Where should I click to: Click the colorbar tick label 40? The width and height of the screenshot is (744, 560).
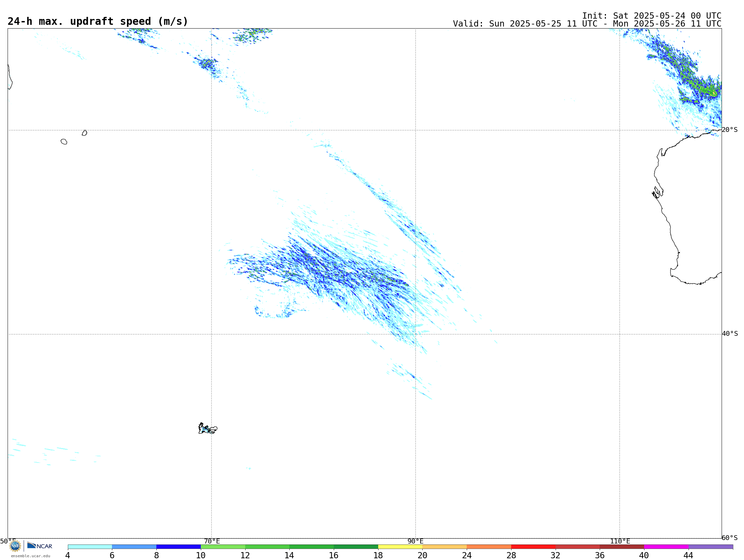click(644, 555)
